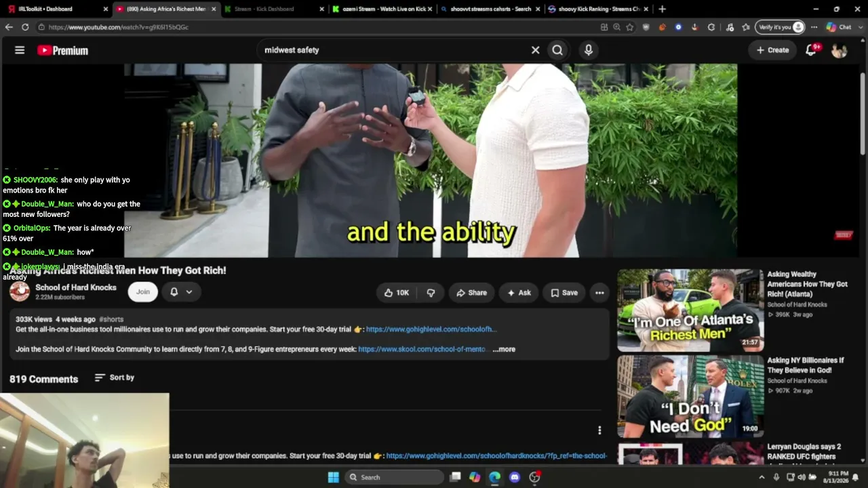868x488 pixels.
Task: Like the video with 10K likes
Action: pyautogui.click(x=397, y=293)
